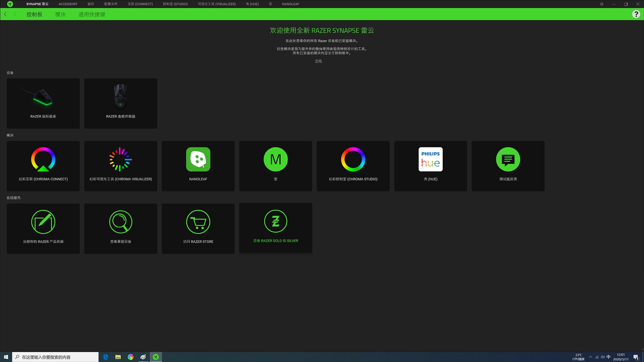
Task: Open the Chroma Studio color ring
Action: pos(353,160)
